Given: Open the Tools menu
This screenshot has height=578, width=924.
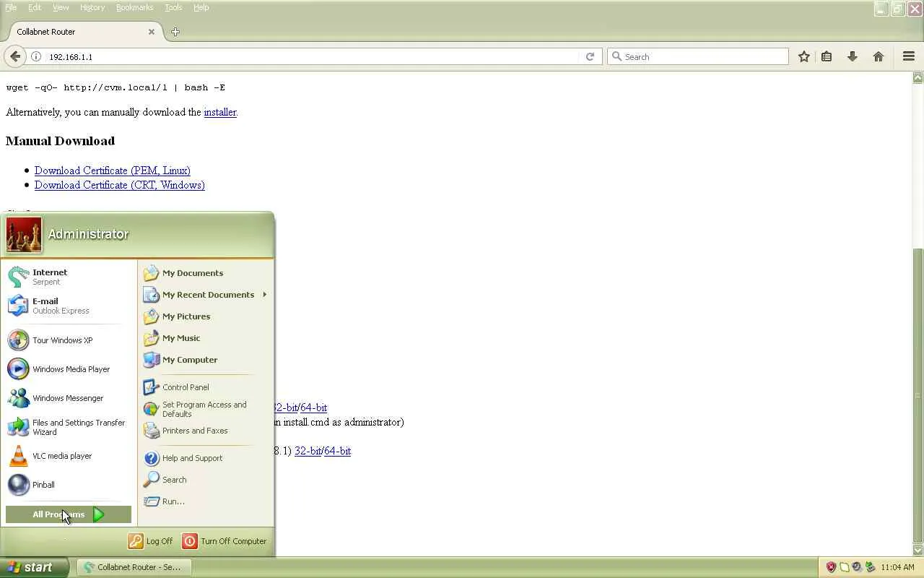Looking at the screenshot, I should click(173, 7).
